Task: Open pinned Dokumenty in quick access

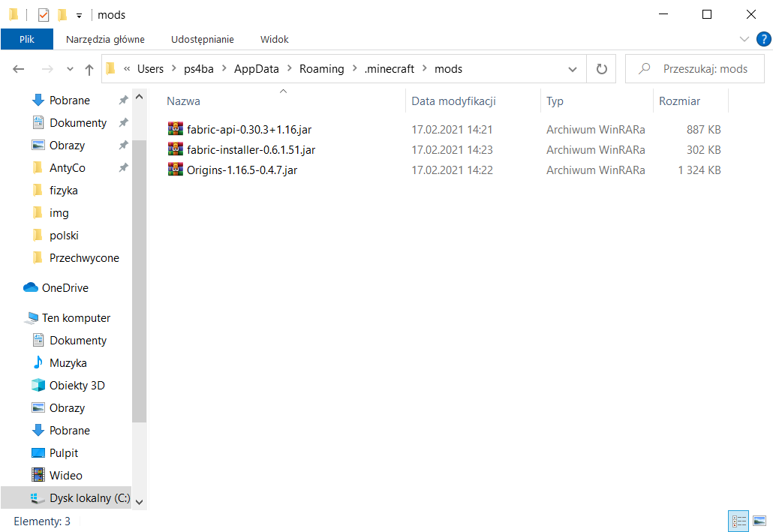Action: pyautogui.click(x=78, y=123)
